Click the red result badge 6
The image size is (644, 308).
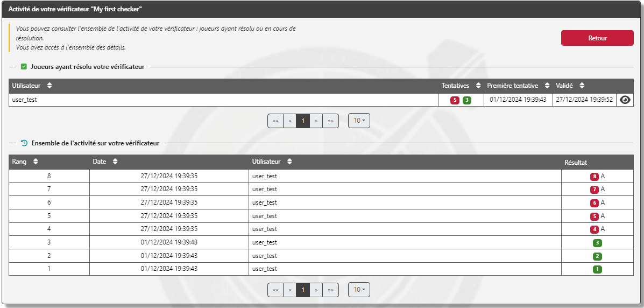coord(595,203)
